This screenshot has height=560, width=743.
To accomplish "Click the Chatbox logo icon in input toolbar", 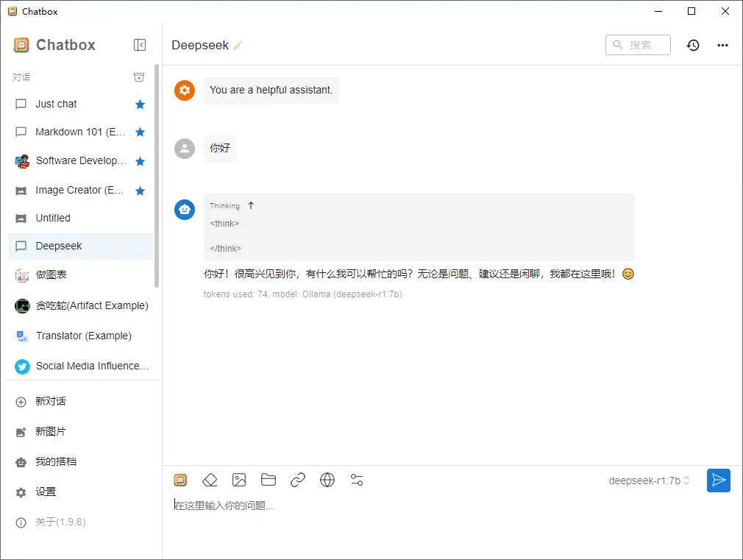I will (180, 481).
